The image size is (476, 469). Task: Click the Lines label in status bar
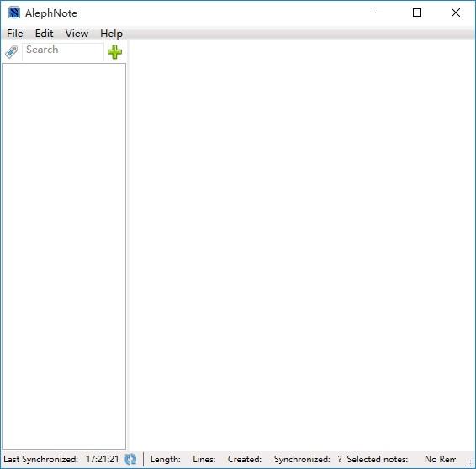tap(204, 459)
